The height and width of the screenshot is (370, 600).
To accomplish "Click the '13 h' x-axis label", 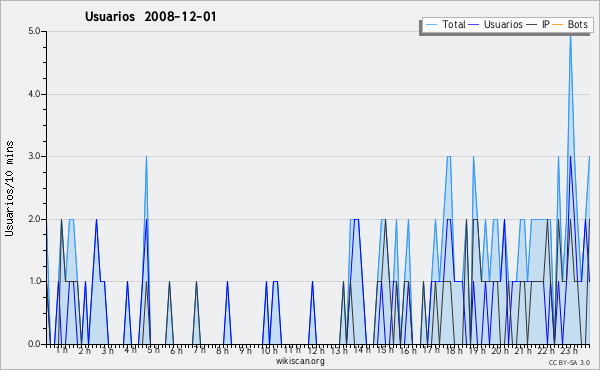I will (x=339, y=350).
